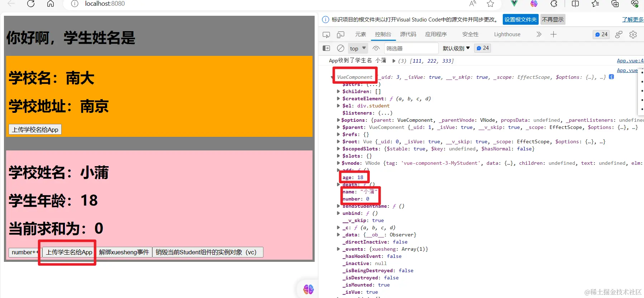Click the $listeners: (...) getter value
This screenshot has height=298, width=644.
tap(385, 113)
